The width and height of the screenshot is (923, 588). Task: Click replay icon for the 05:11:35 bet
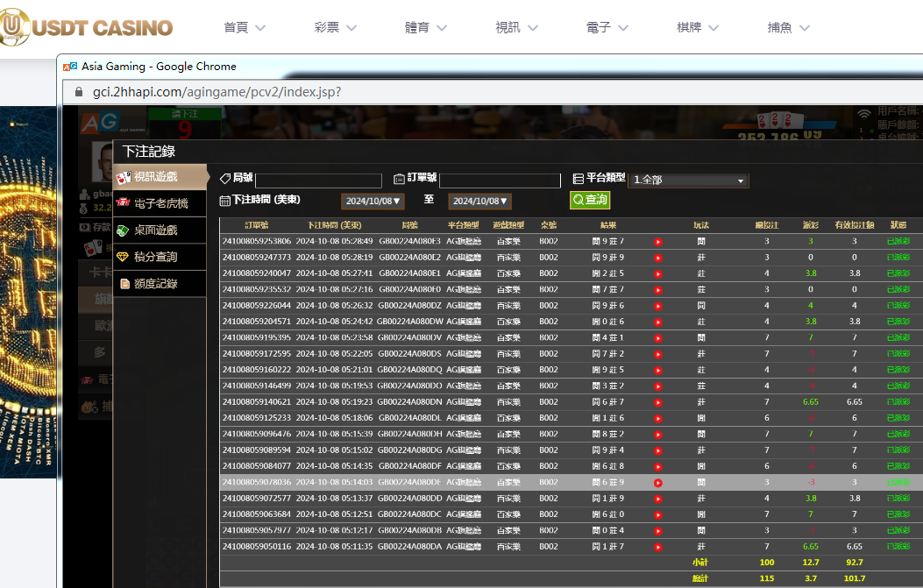tap(657, 547)
